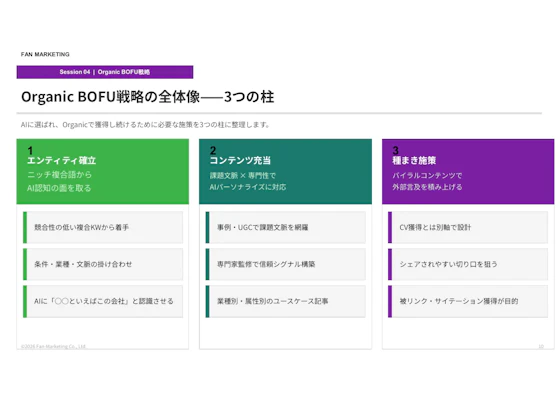560x396 pixels.
Task: Click the text 'AI認知の面を取る'
Action: 59,188
